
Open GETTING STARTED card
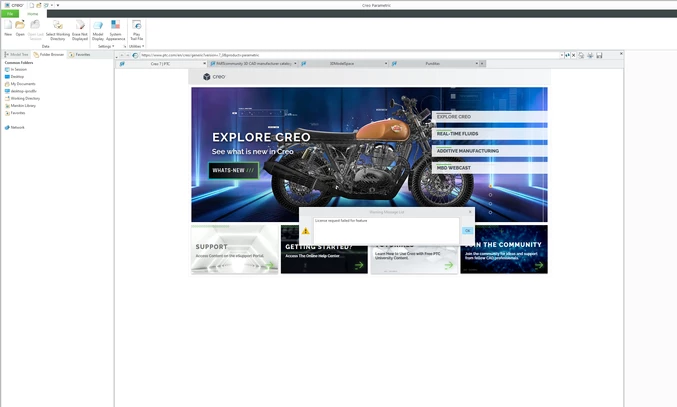pos(324,249)
